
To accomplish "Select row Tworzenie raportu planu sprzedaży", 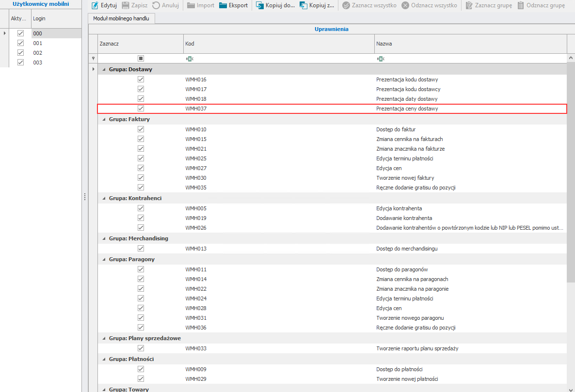I will pos(332,348).
